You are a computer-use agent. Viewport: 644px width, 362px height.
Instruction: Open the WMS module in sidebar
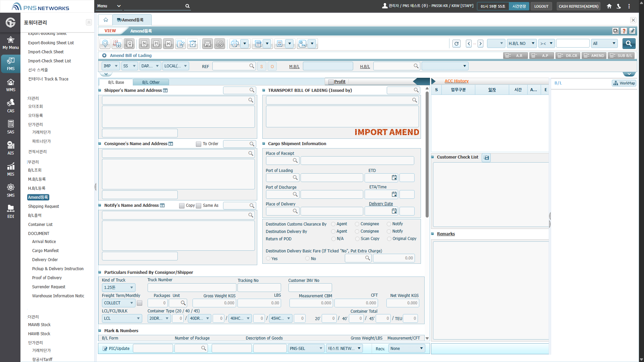click(11, 85)
